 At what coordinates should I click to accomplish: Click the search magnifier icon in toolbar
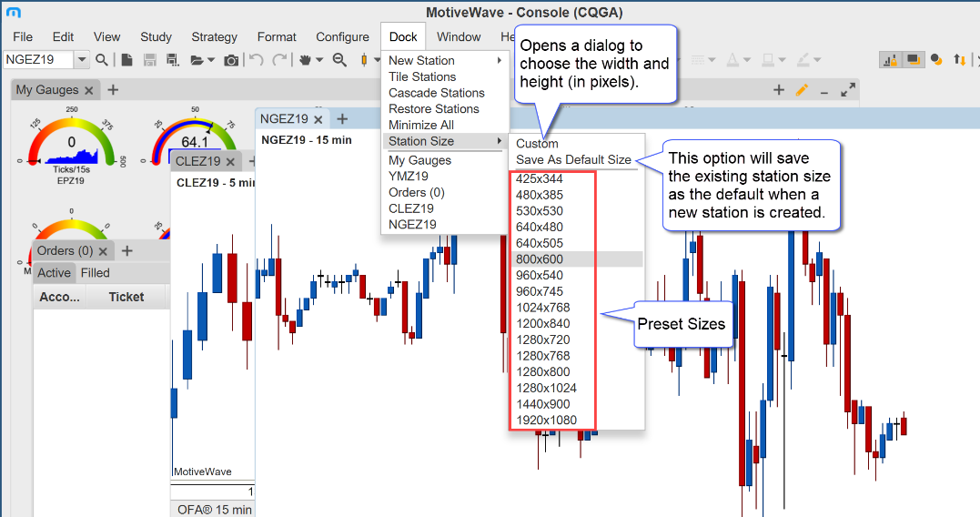coord(102,60)
